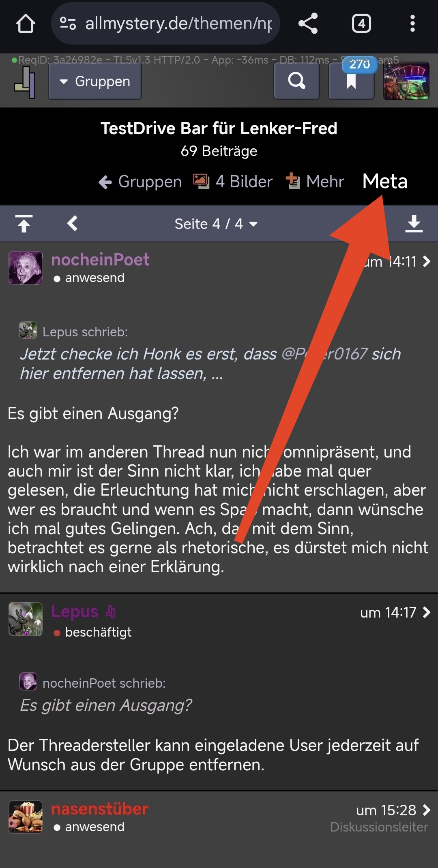Tap the browser home icon
Screen dimensions: 438x868
click(26, 24)
